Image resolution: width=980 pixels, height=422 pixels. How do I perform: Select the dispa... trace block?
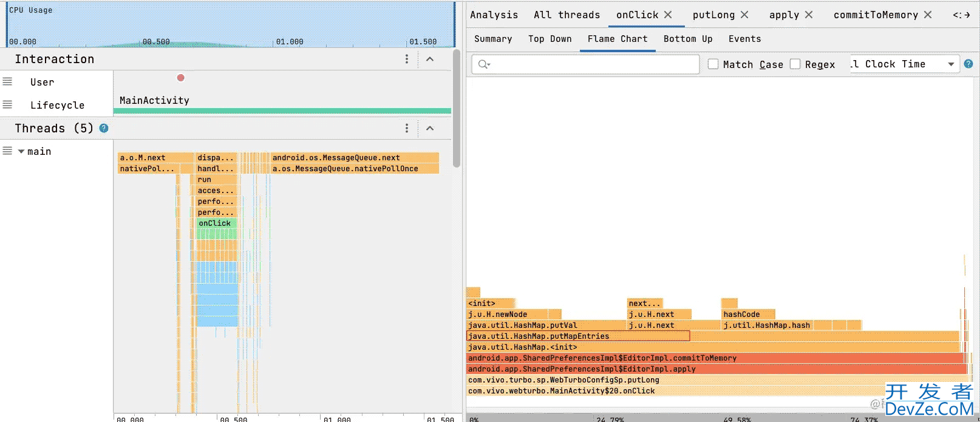click(x=216, y=157)
